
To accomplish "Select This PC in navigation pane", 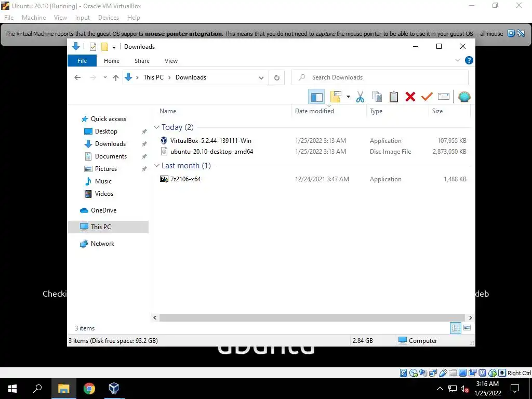I will 101,227.
